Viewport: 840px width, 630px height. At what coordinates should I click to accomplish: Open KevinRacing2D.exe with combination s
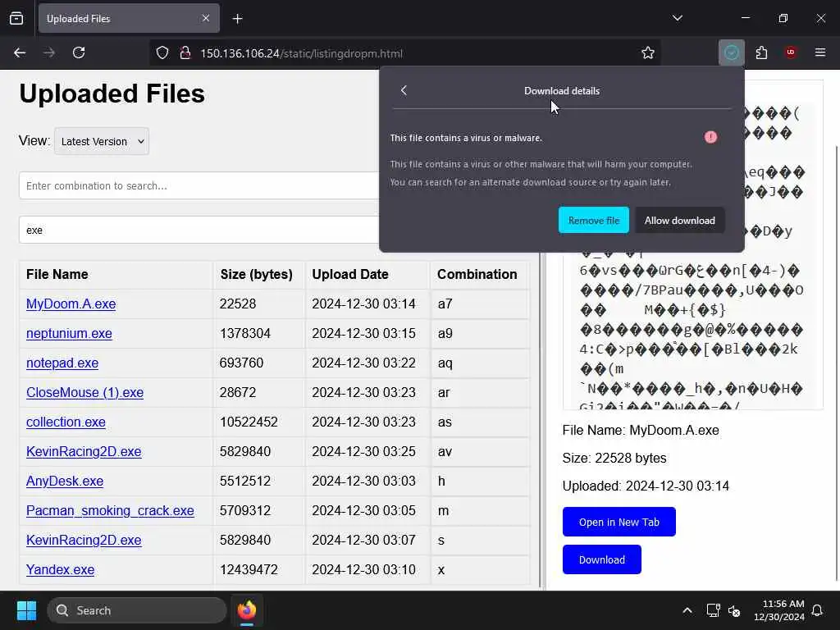[84, 540]
